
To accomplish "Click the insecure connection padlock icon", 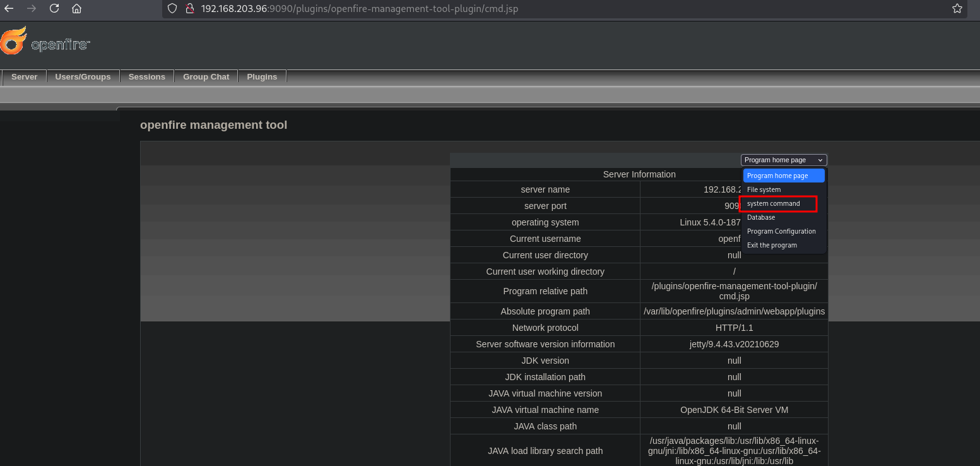I will 189,9.
